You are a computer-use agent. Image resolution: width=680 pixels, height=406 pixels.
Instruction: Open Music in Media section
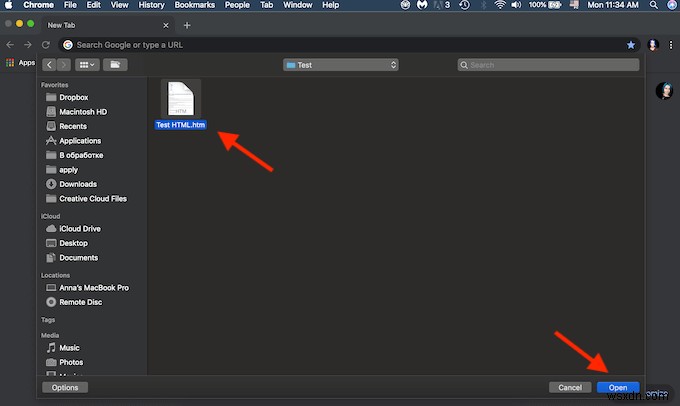pyautogui.click(x=69, y=348)
